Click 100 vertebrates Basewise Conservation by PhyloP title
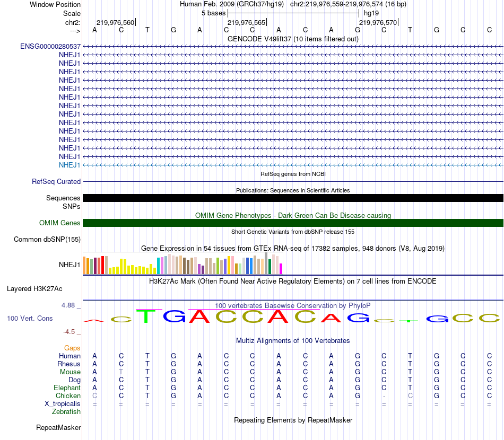The image size is (504, 440). pos(293,306)
